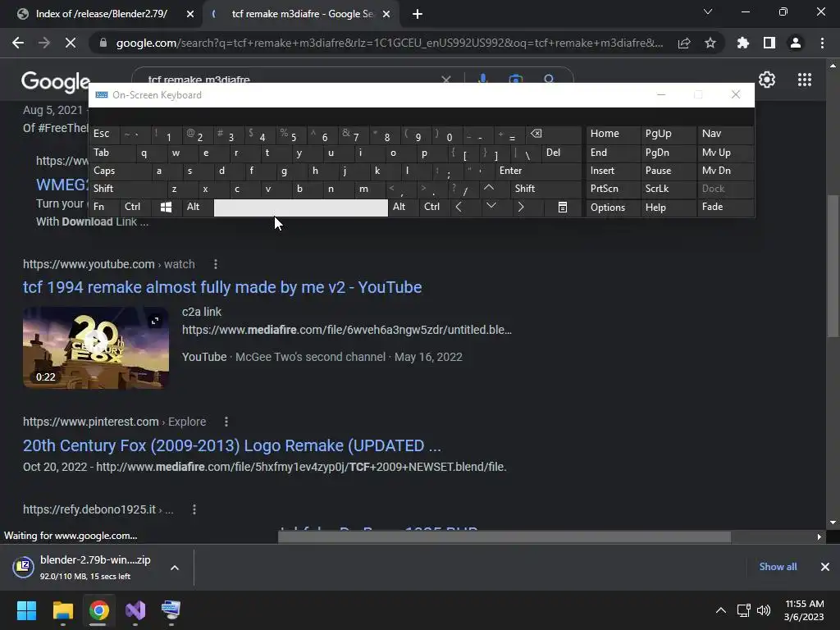Open the share this page icon
This screenshot has height=630, width=840.
pyautogui.click(x=684, y=43)
